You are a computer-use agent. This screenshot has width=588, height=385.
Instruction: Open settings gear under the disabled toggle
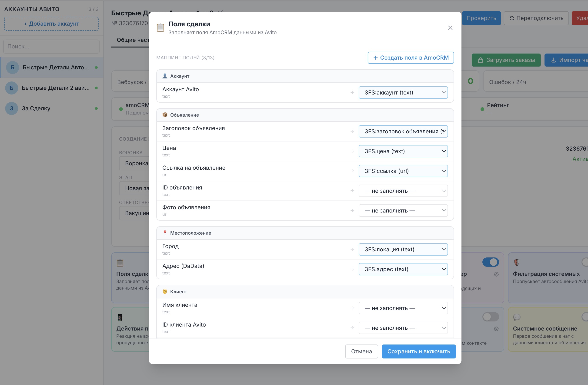[496, 329]
